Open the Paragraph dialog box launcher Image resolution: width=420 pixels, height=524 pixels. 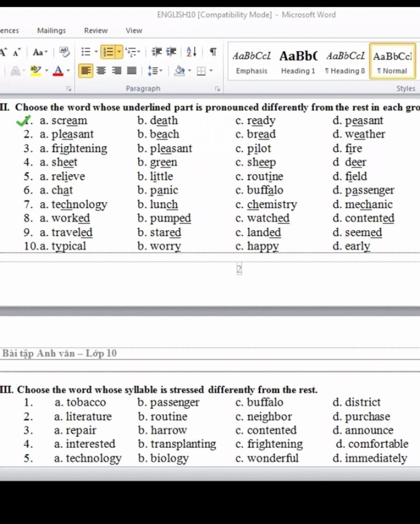(x=217, y=89)
